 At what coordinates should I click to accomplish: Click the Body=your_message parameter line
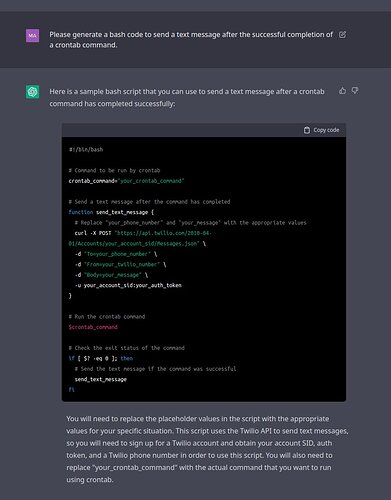click(111, 275)
